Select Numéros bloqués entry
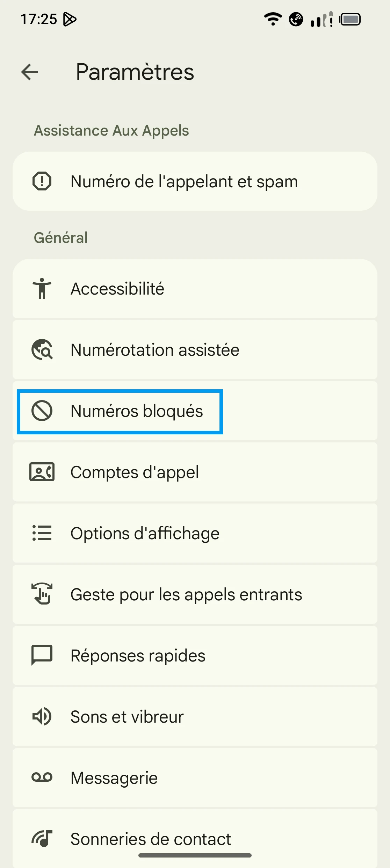This screenshot has width=390, height=868. (137, 411)
